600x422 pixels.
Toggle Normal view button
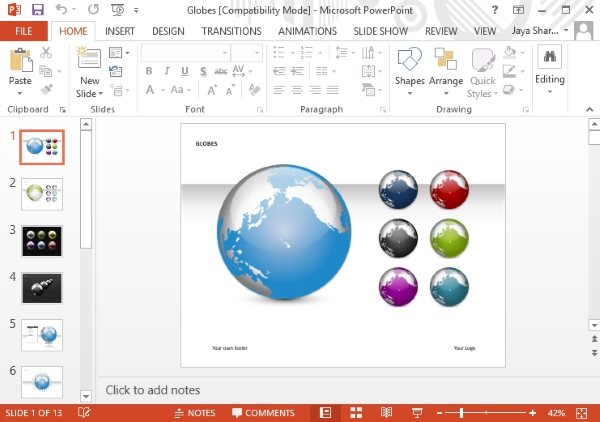[x=325, y=412]
